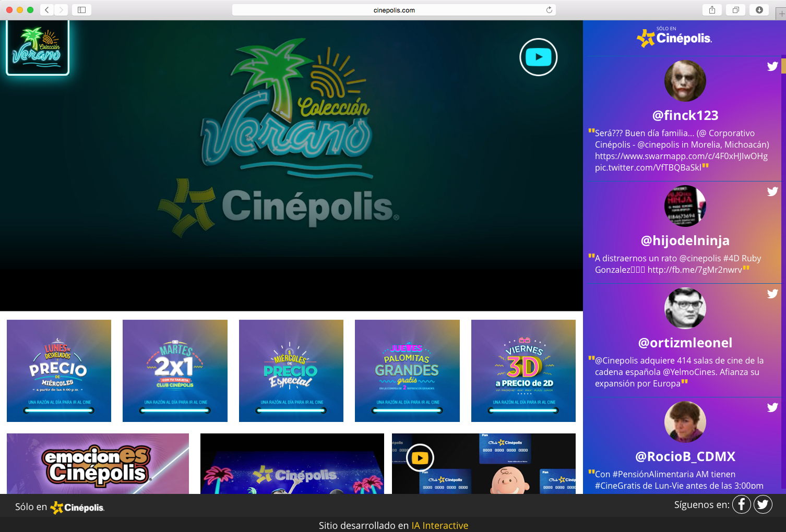The width and height of the screenshot is (786, 532).
Task: Click the tweet about YelmoCines acquisition
Action: pos(679,372)
